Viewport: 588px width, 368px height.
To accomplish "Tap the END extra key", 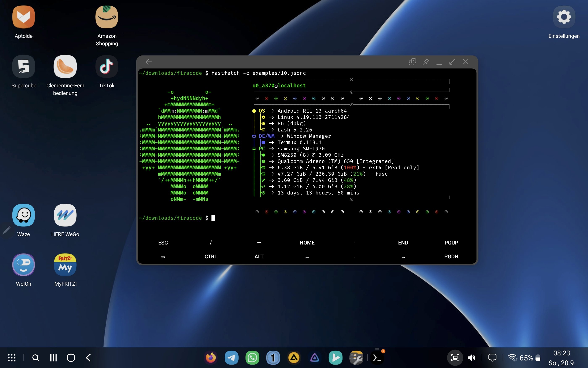I will (x=403, y=243).
